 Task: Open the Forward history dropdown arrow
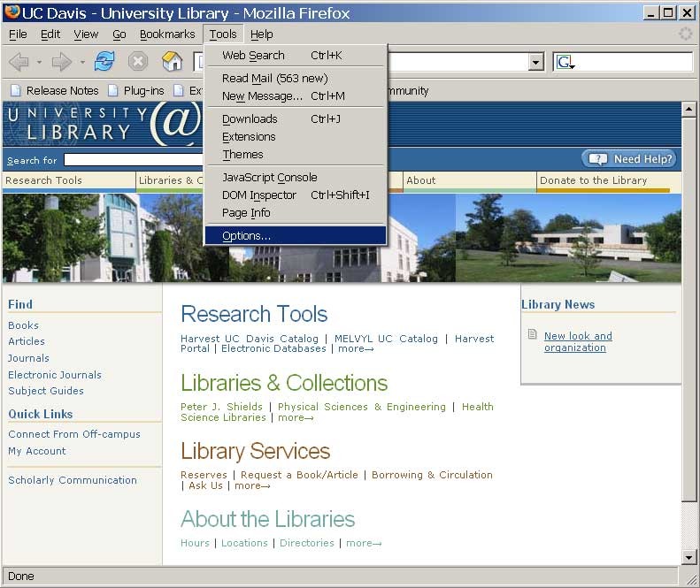[82, 62]
